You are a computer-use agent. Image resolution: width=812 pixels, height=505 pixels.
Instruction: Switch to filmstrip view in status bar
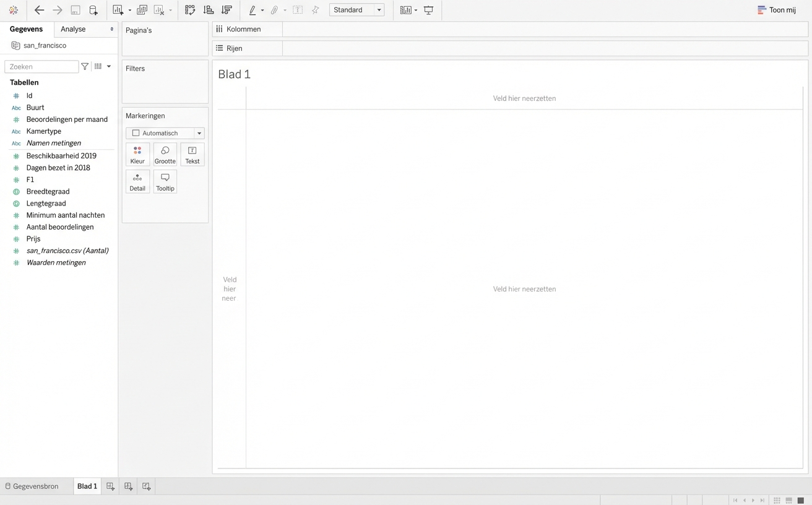click(x=788, y=500)
